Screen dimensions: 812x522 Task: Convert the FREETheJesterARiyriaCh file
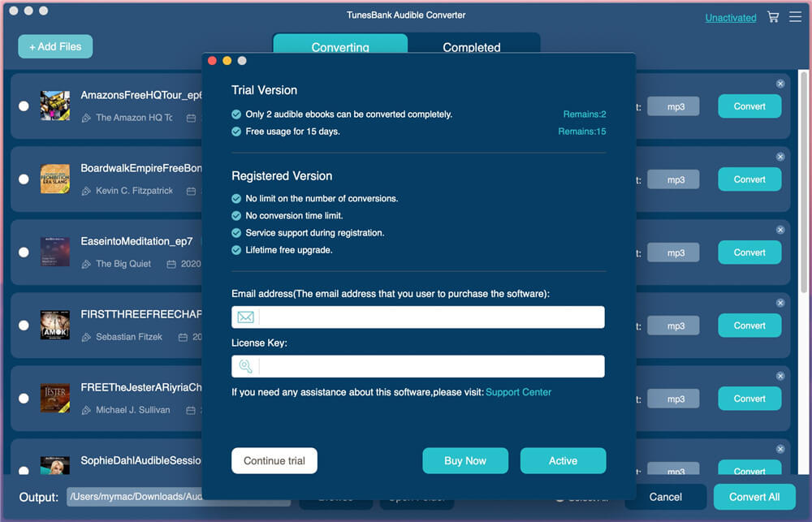749,399
